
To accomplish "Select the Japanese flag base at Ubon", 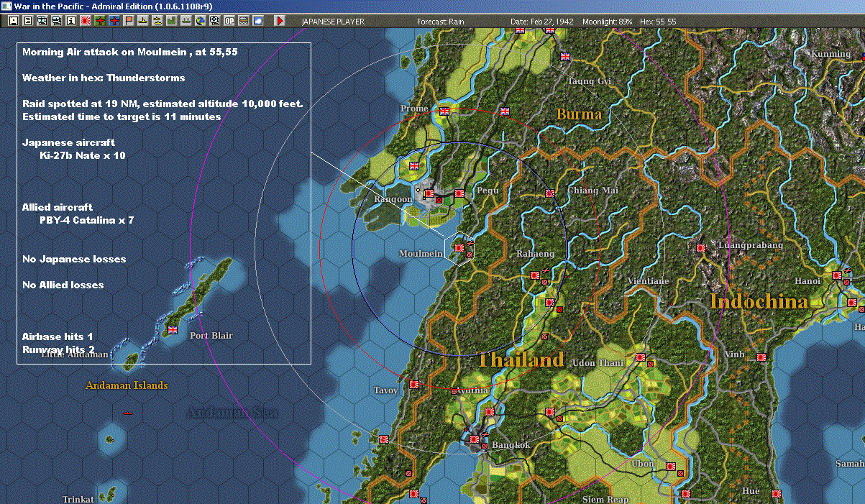I will [x=670, y=466].
